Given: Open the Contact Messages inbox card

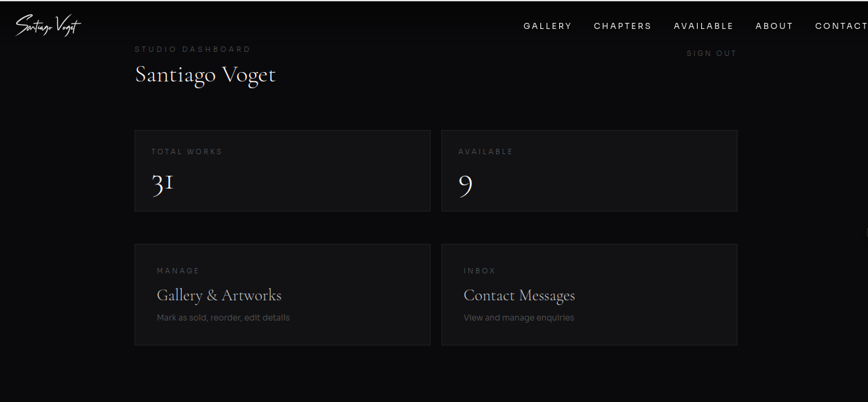Looking at the screenshot, I should 589,294.
